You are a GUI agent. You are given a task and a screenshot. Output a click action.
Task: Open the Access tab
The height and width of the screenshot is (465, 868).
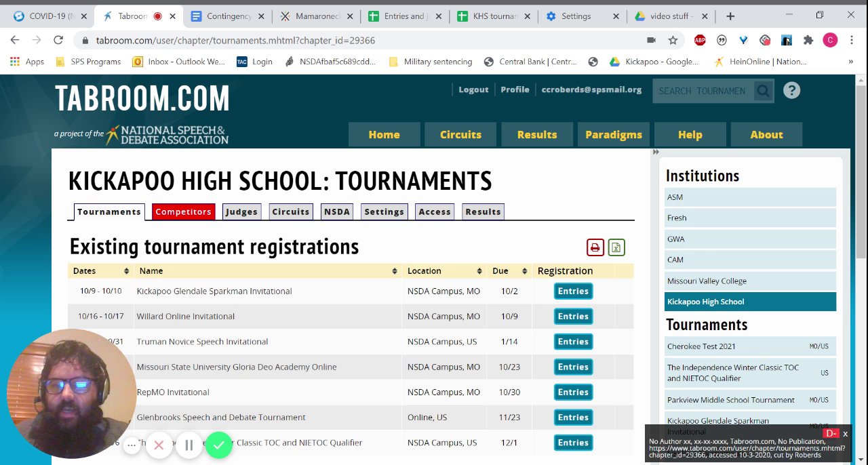[x=435, y=212]
